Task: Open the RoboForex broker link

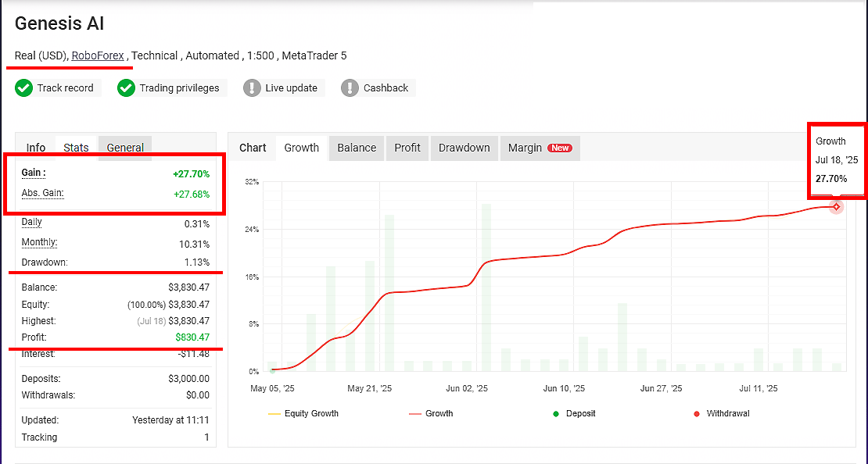Action: 98,55
